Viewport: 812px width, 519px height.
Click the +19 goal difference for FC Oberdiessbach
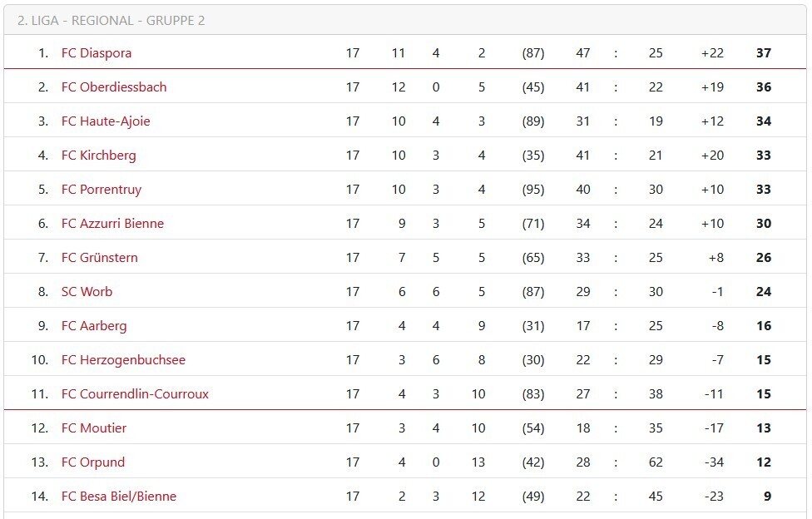coord(712,87)
